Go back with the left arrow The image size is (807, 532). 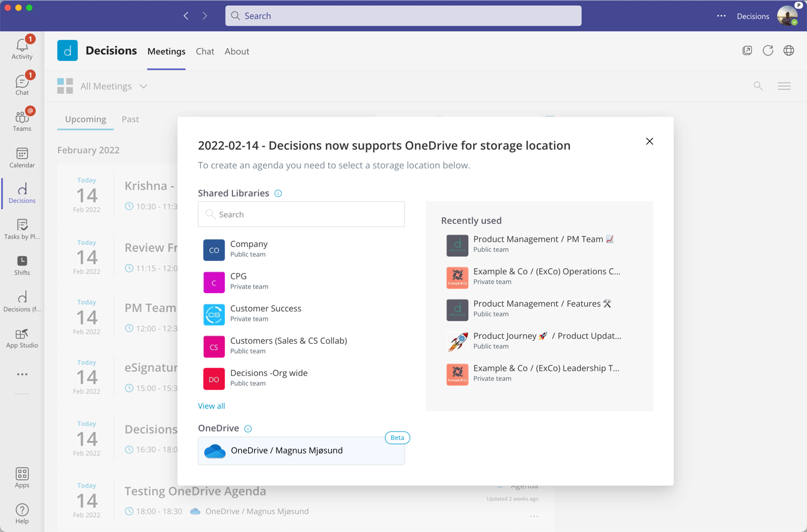186,16
